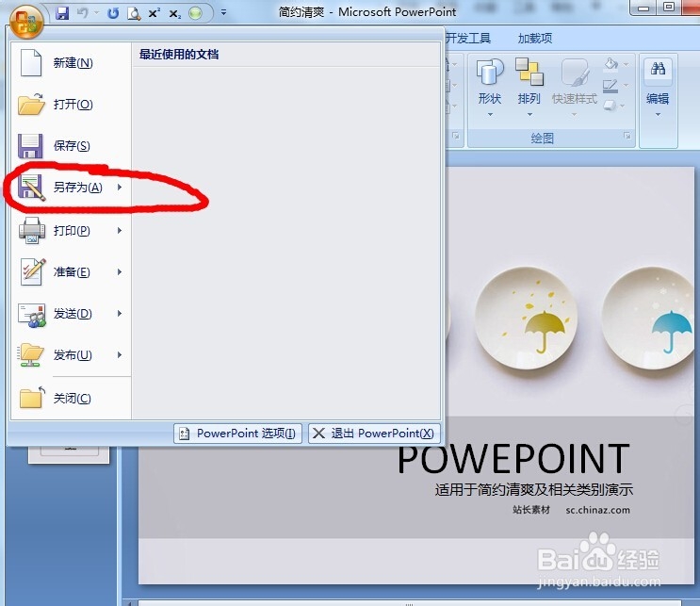
Task: Expand the Publish (发布) submenu arrow
Action: [x=120, y=355]
